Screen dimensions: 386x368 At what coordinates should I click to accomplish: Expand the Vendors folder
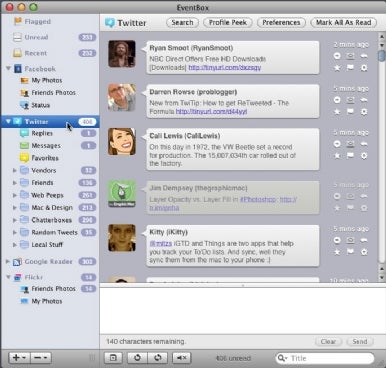click(14, 170)
